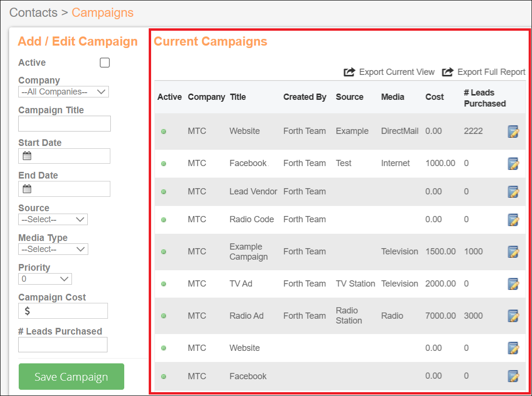Tick the Active checkbox
Image resolution: width=532 pixels, height=396 pixels.
(105, 62)
